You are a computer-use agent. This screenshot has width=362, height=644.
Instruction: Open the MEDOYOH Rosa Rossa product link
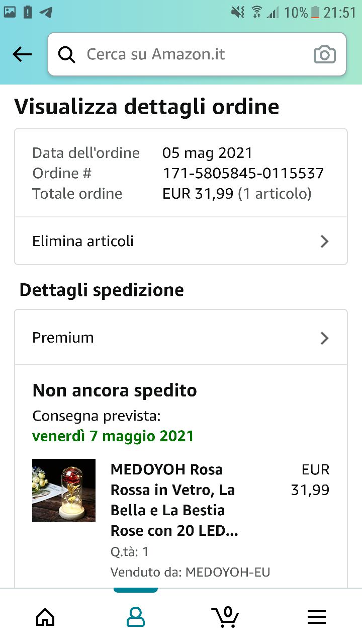pos(173,500)
